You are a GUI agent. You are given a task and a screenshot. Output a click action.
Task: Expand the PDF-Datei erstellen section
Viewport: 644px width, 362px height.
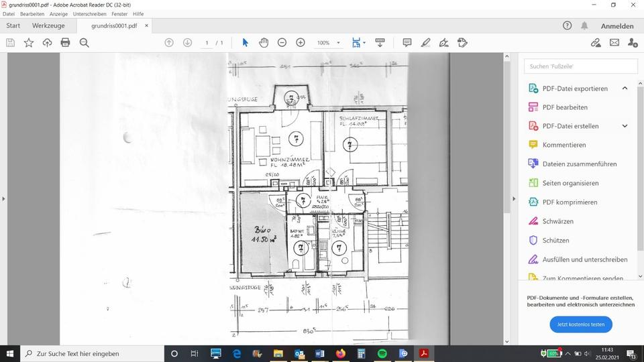pyautogui.click(x=625, y=126)
